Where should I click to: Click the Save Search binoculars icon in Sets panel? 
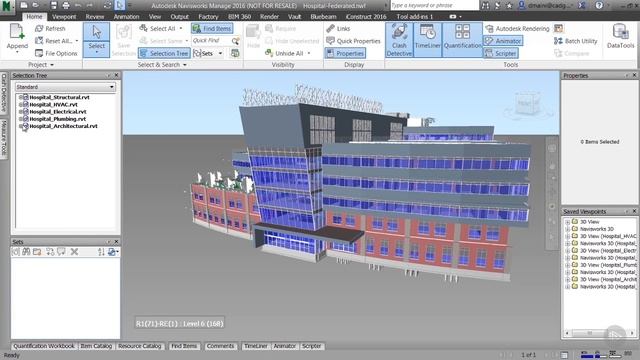[26, 252]
